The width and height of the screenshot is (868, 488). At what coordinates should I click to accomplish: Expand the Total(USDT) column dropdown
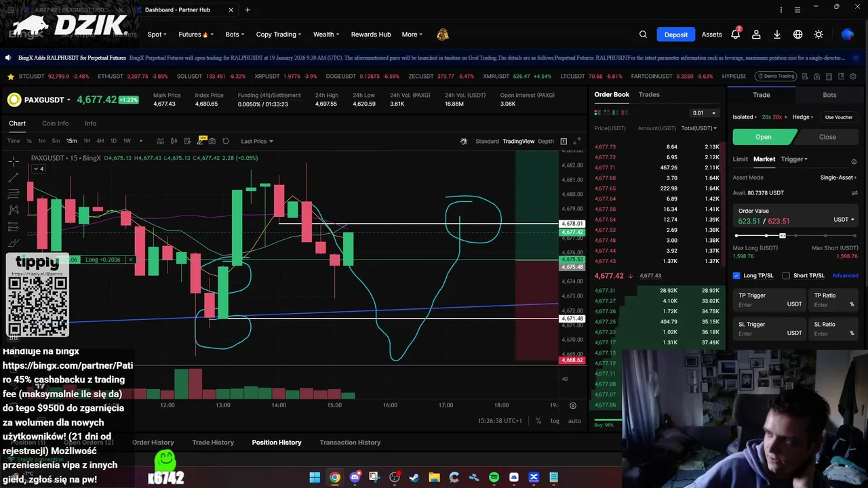[x=698, y=128]
